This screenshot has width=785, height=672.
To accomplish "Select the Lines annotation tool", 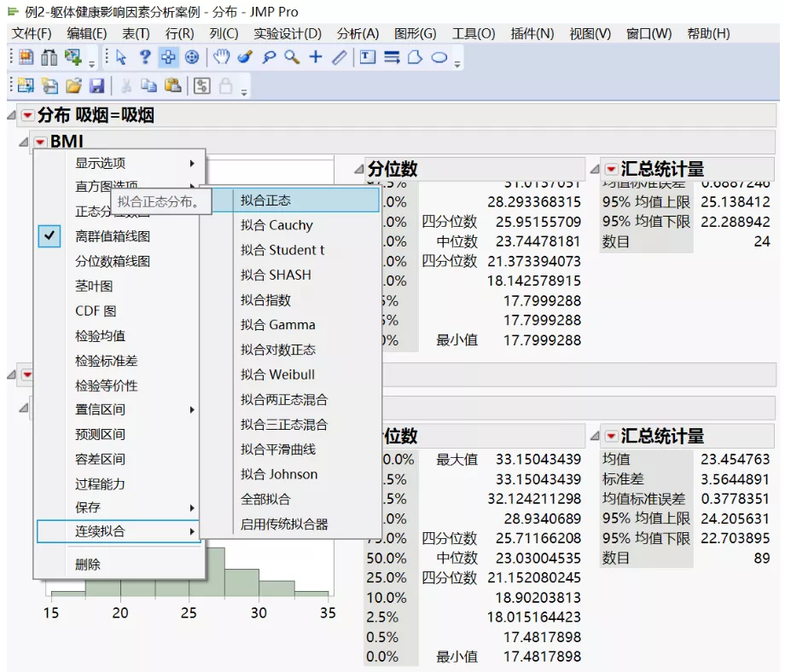I will (x=392, y=57).
